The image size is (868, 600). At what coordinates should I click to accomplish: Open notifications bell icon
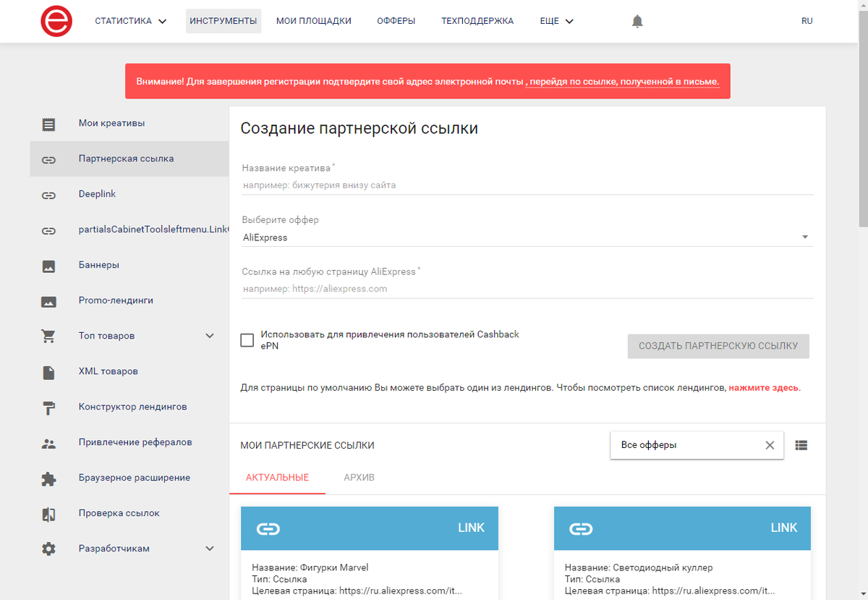coord(637,21)
